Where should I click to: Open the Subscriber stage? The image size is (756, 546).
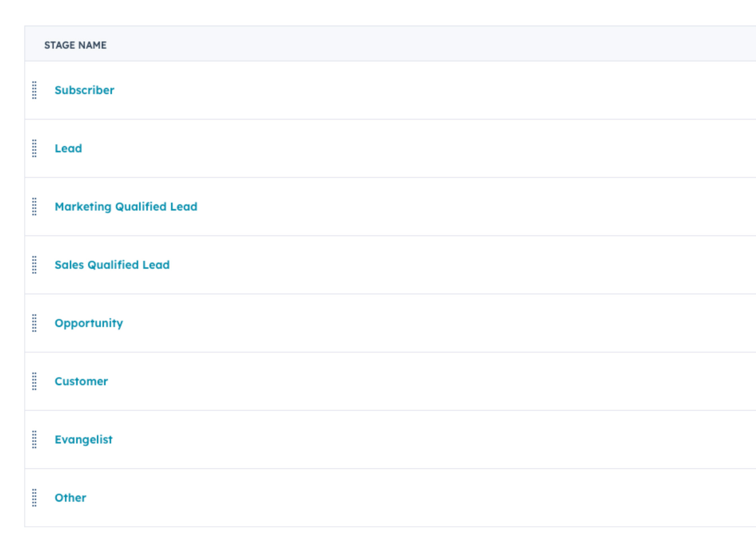pyautogui.click(x=84, y=90)
